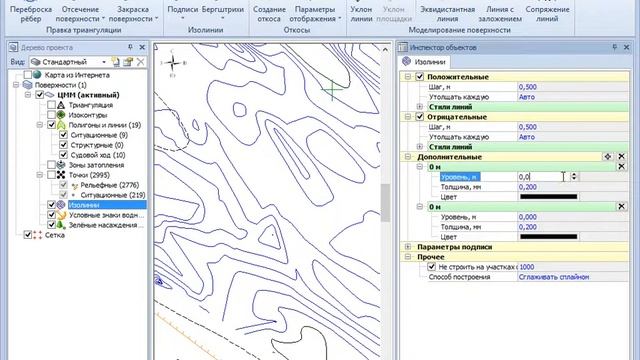The height and width of the screenshot is (360, 640).
Task: Uncheck the Отрицательные isolines checkbox
Action: tap(420, 117)
